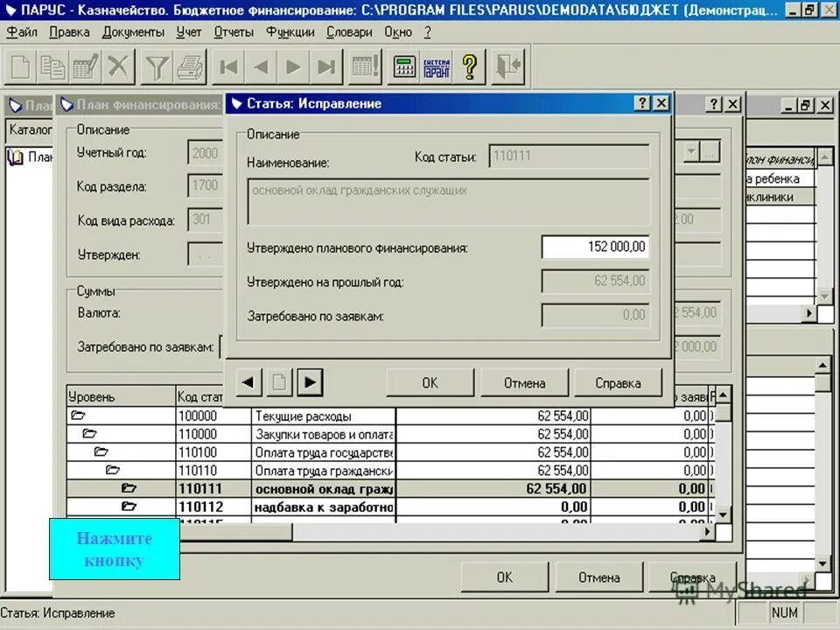840x630 pixels.
Task: Go to next record toolbar arrow
Action: click(294, 67)
